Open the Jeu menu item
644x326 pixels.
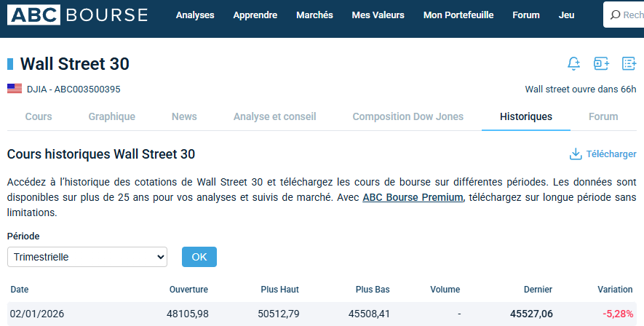point(566,15)
